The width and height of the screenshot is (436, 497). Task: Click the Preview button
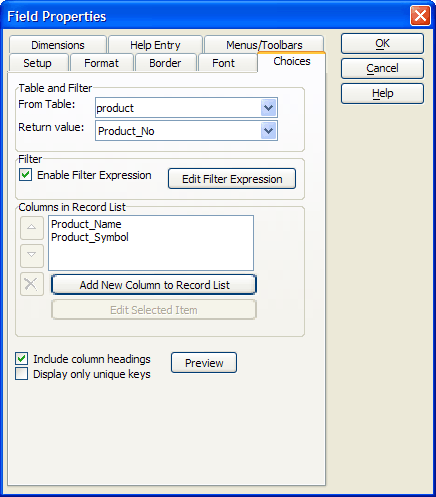pyautogui.click(x=204, y=363)
